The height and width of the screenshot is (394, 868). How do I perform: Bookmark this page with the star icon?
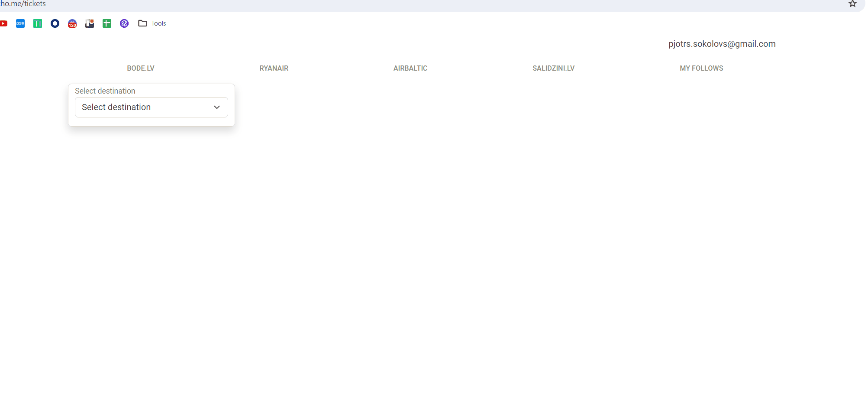(852, 4)
